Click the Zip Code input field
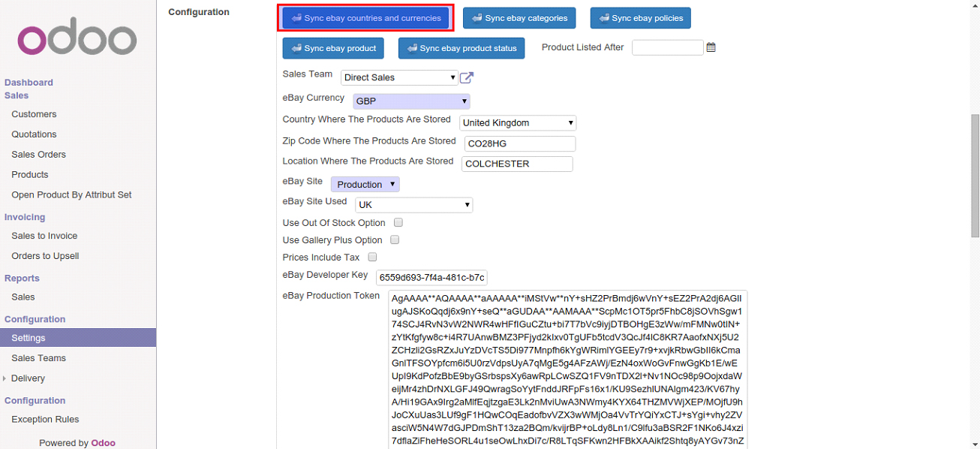 click(x=519, y=143)
